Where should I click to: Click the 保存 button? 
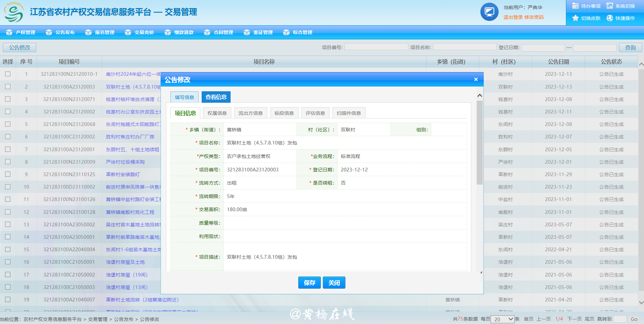[x=309, y=283]
